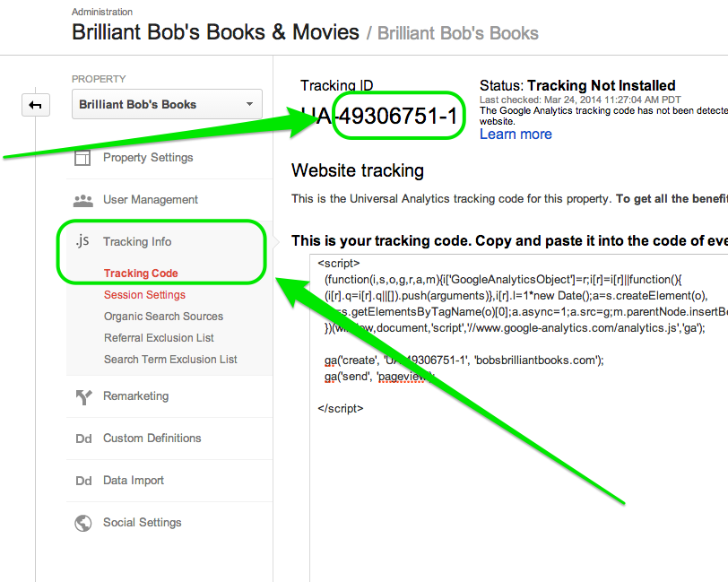Click the back arrow button
Screen dimensions: 728x582
pos(36,105)
